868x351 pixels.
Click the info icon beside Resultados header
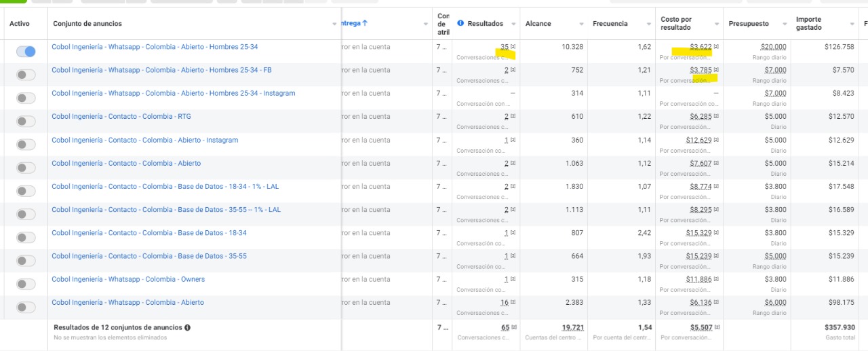(461, 23)
